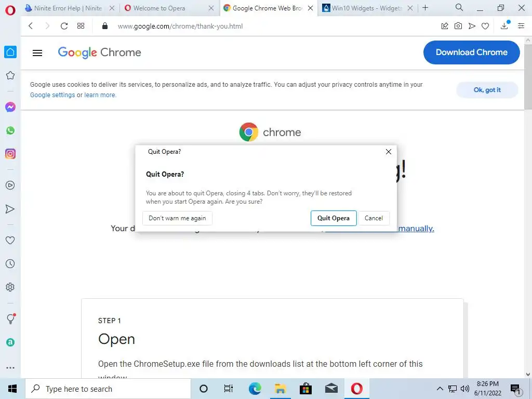Switch to Ninite Error Help tab
Image resolution: width=532 pixels, height=399 pixels.
(68, 8)
